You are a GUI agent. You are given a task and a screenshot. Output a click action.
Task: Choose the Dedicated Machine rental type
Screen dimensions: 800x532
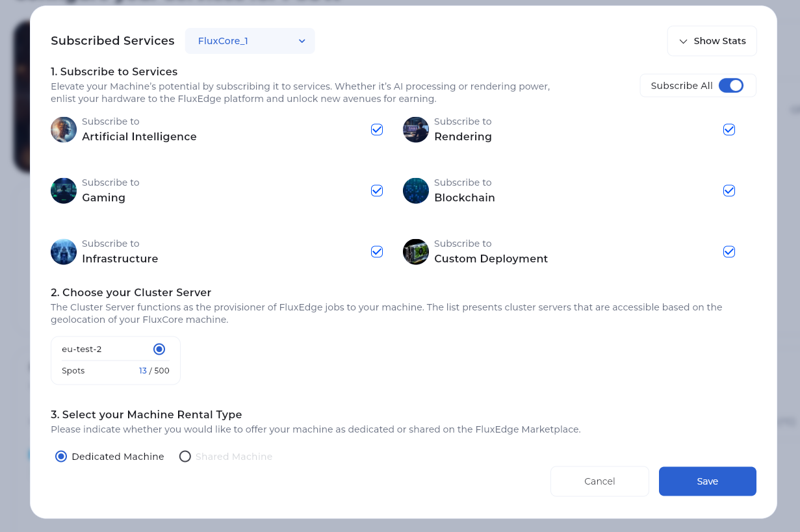[61, 457]
